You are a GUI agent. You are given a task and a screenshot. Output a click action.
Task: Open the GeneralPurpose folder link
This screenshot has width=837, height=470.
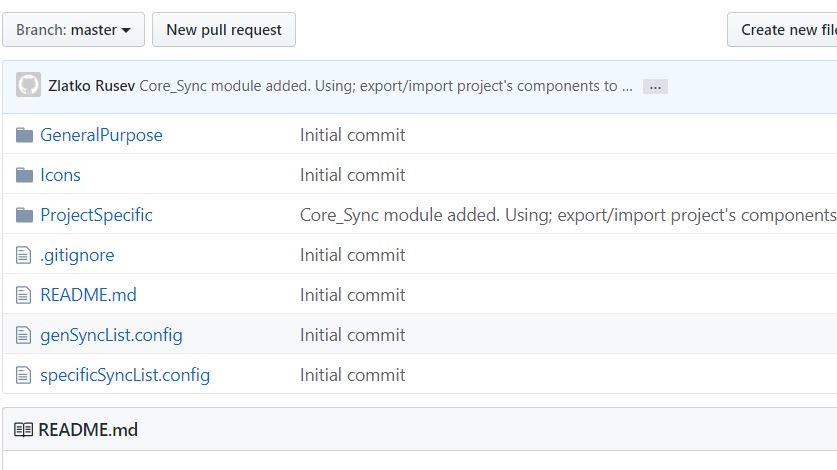[x=101, y=135]
